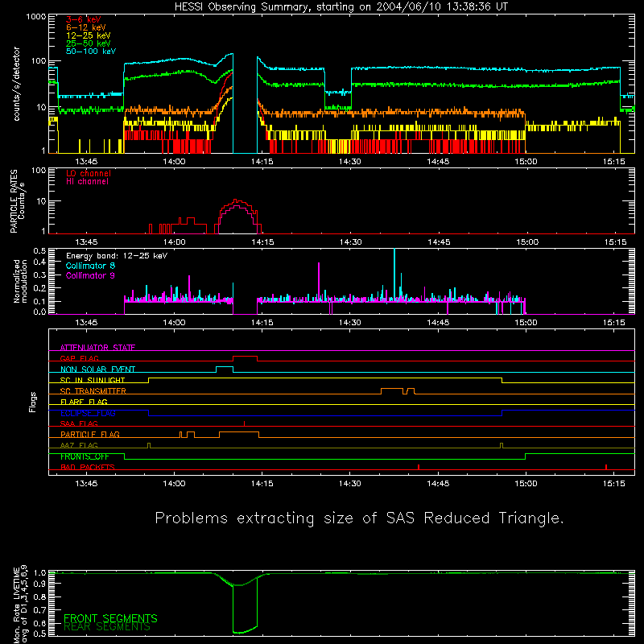Click the counts/s/detector axis label
The height and width of the screenshot is (644, 644).
pyautogui.click(x=17, y=84)
